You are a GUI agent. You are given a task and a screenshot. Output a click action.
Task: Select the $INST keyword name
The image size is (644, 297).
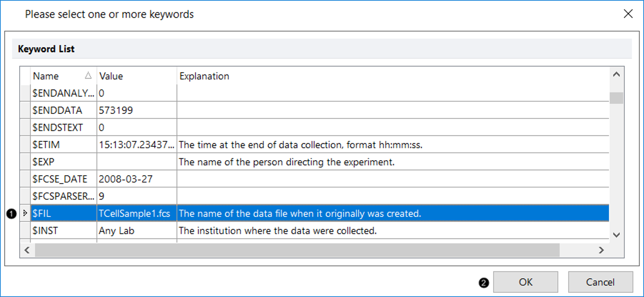[45, 231]
